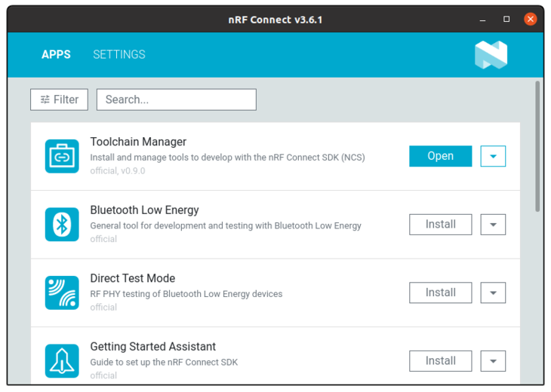Screen dimensions: 551x392
Task: Open the Toolchain Manager app
Action: point(440,156)
